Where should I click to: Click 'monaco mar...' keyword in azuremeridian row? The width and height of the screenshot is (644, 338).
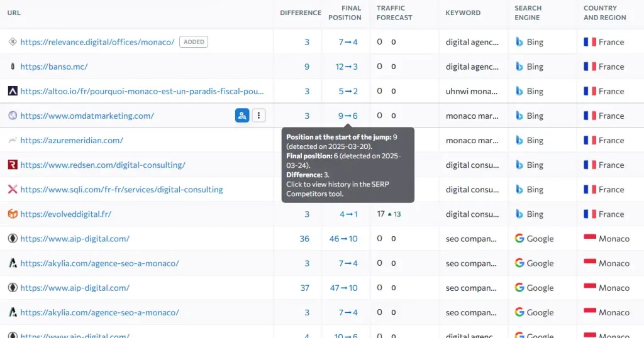pos(472,140)
